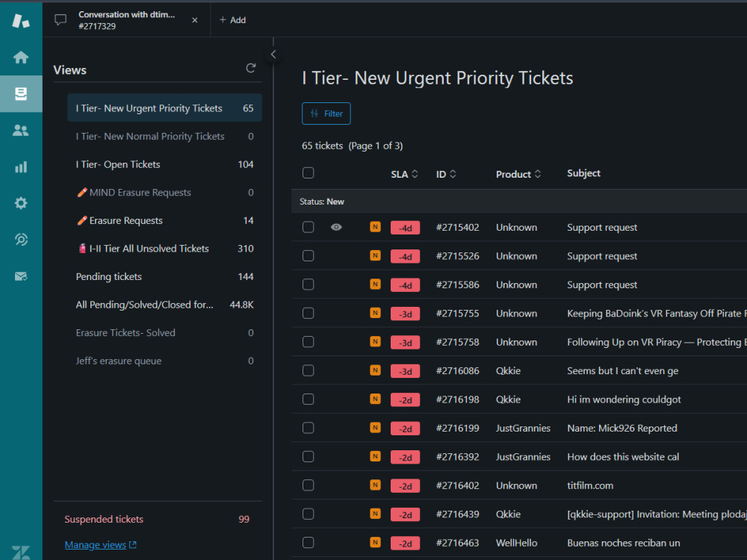The image size is (747, 560).
Task: Open Jeff's erasure queue view
Action: (x=164, y=361)
